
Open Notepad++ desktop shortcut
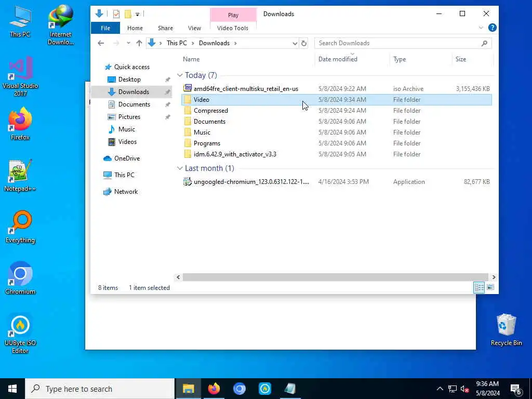point(20,176)
